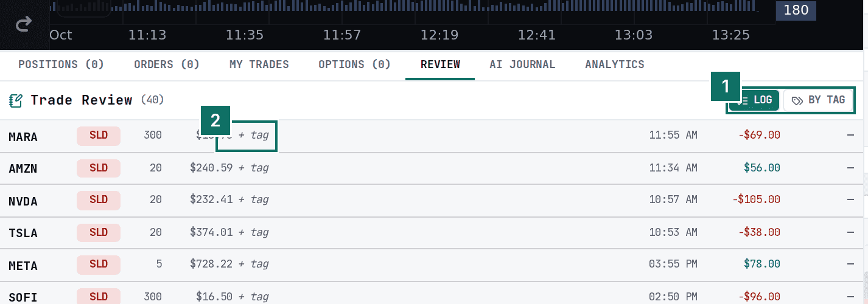Click the Oct label on the time axis
868x304 pixels.
[x=61, y=35]
